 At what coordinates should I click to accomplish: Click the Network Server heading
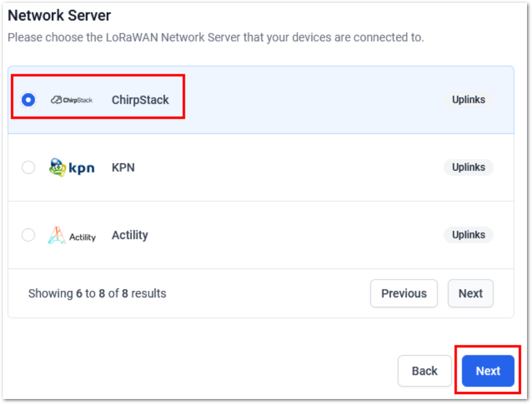point(59,16)
